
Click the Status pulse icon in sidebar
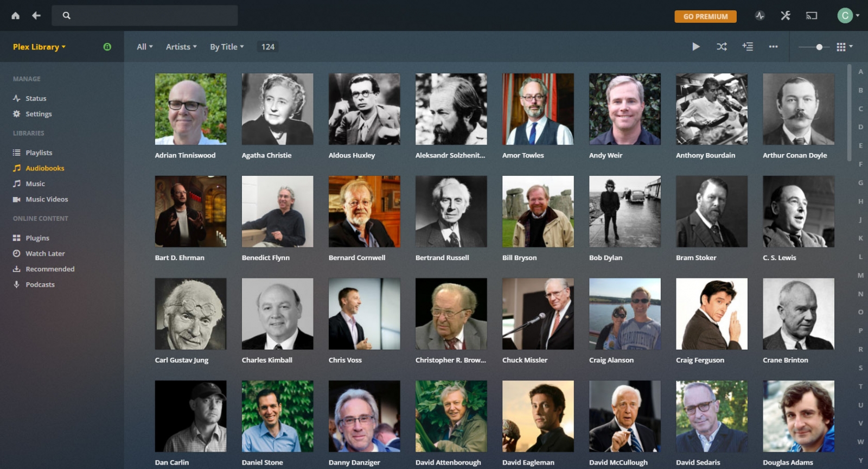click(17, 98)
